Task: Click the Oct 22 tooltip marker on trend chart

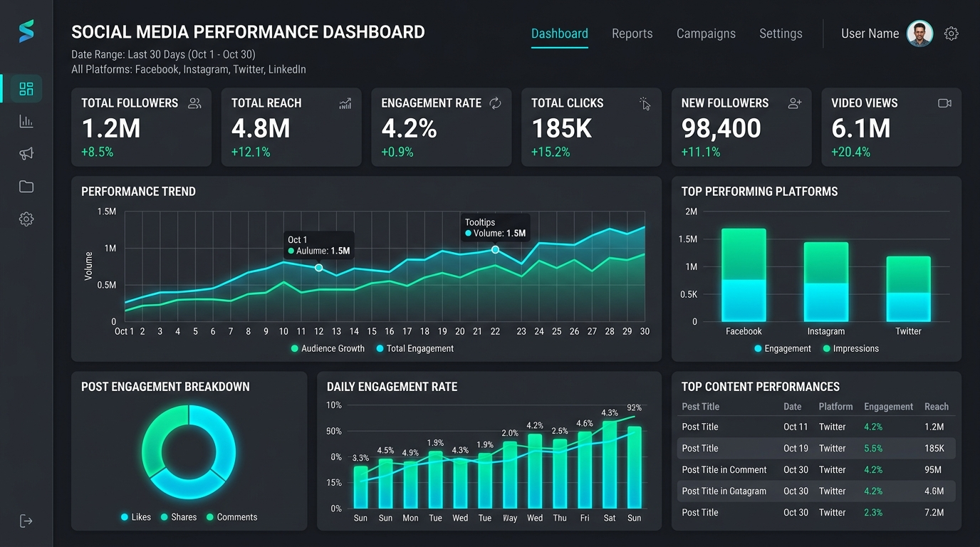Action: pos(495,250)
